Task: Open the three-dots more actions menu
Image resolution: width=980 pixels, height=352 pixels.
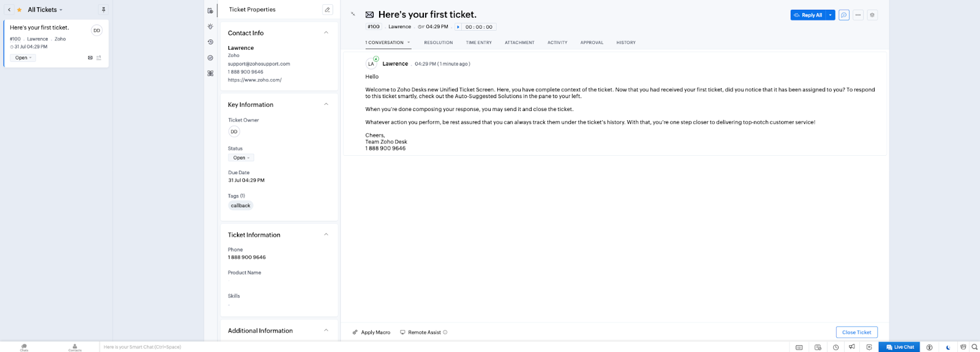Action: coord(858,15)
